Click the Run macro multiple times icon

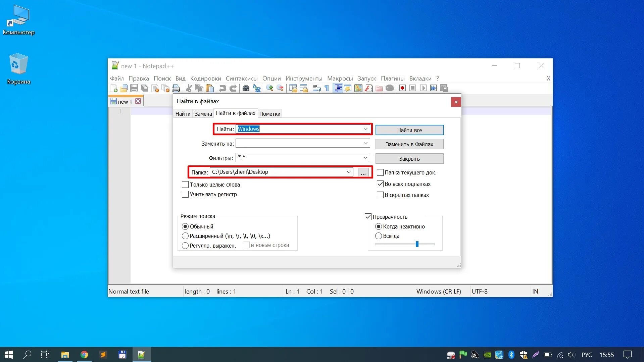pos(434,88)
